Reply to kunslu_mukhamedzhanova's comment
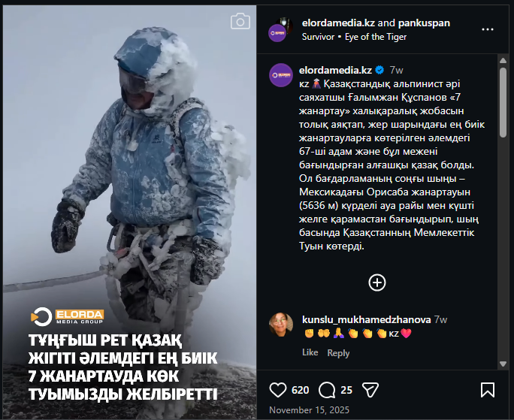The image size is (514, 420). pyautogui.click(x=338, y=353)
